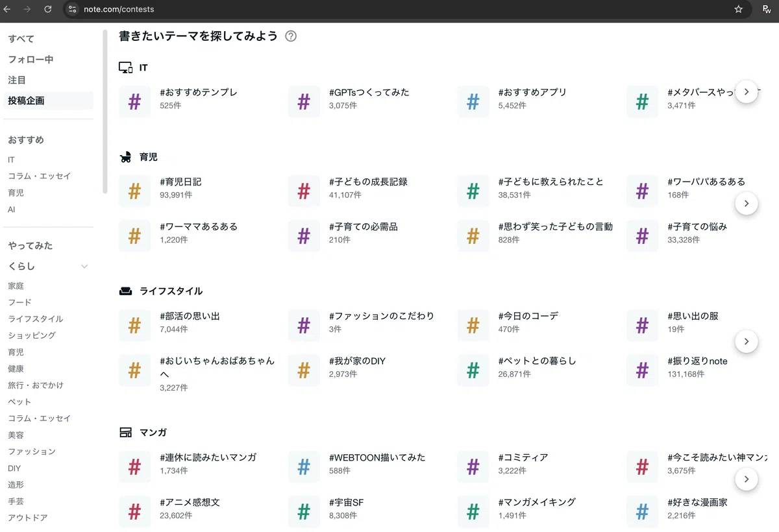Select the すべて tab in sidebar
779x532 pixels.
coord(21,39)
